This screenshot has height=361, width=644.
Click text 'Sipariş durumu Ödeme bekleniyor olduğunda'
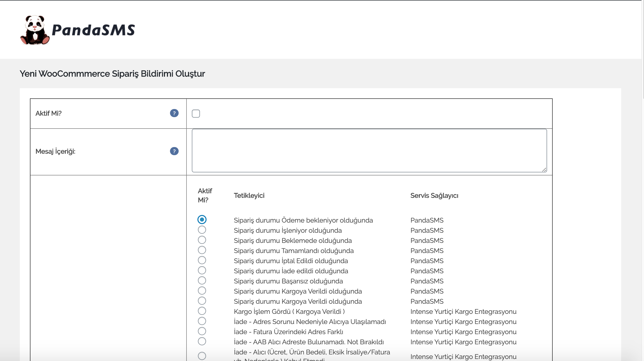(303, 220)
